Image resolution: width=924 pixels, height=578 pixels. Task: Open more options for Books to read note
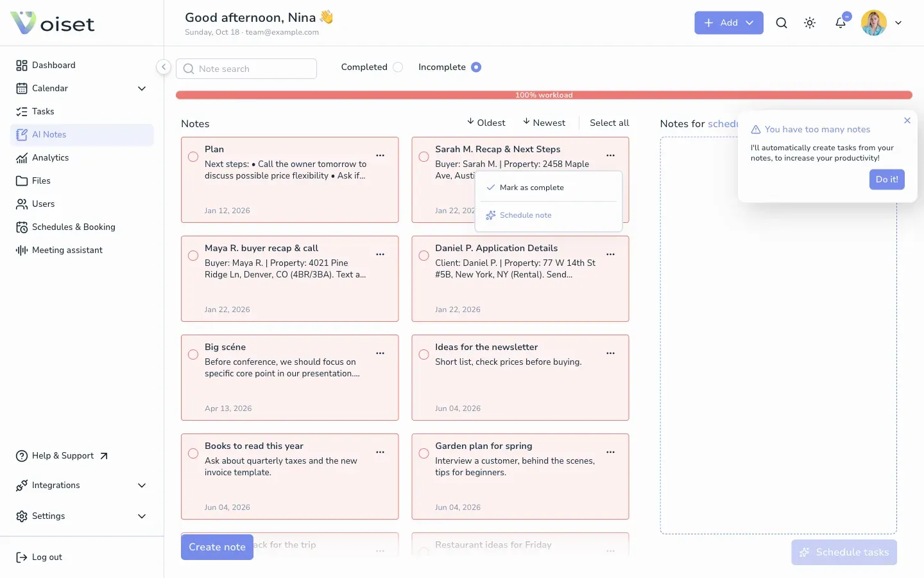[x=380, y=452]
